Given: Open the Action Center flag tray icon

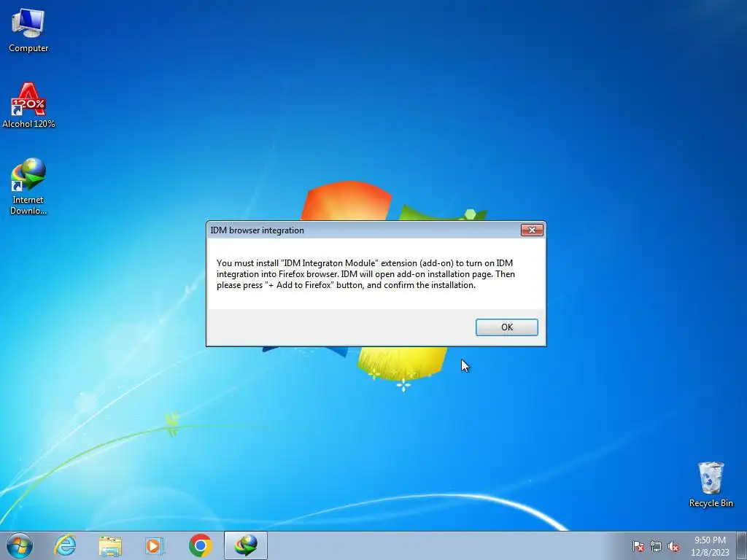Looking at the screenshot, I should [638, 546].
